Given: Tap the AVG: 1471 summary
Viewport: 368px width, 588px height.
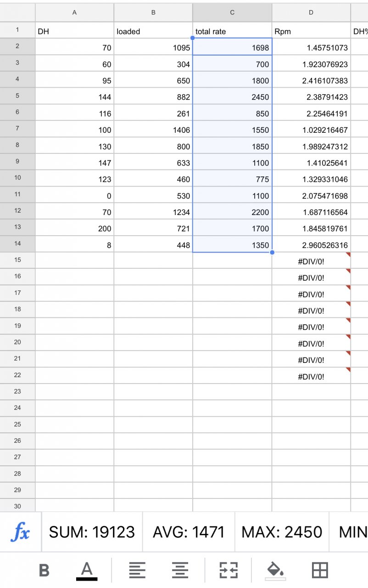Looking at the screenshot, I should [189, 532].
